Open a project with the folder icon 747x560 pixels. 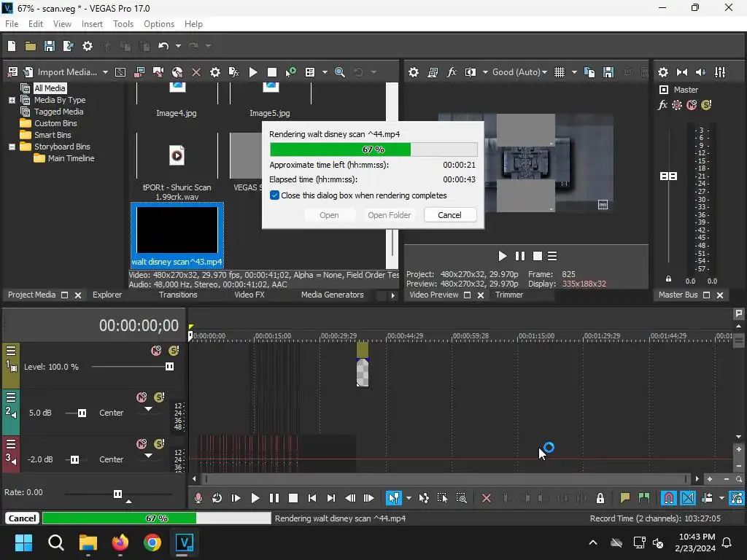pyautogui.click(x=31, y=46)
